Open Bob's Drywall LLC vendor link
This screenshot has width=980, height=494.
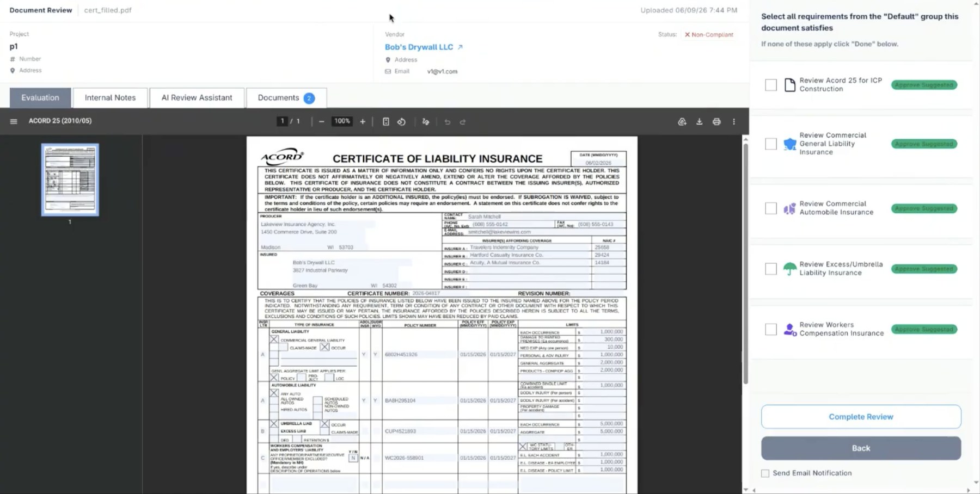coord(419,47)
